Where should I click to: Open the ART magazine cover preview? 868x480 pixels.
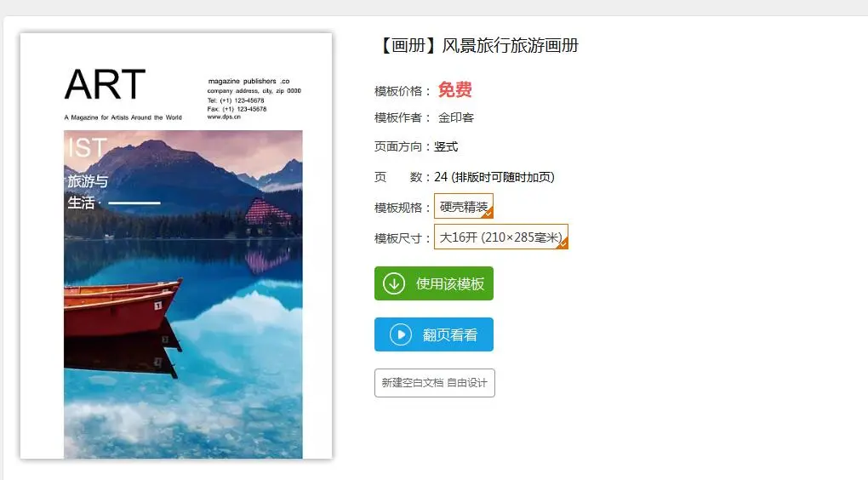176,246
